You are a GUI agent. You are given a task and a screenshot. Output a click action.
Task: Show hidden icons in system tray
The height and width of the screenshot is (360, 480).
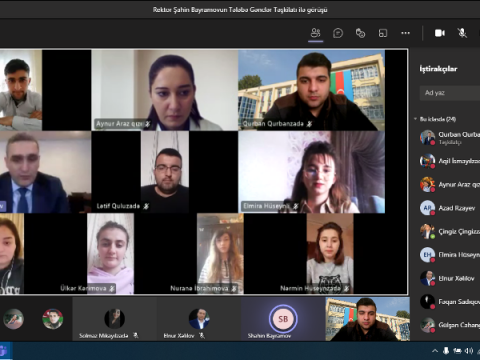435,351
